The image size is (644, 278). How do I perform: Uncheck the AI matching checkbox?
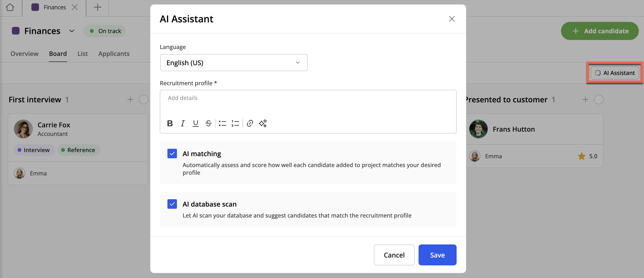click(x=172, y=154)
